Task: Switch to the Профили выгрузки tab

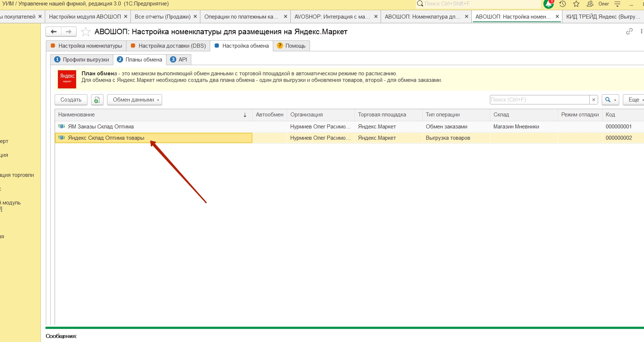Action: [x=82, y=60]
